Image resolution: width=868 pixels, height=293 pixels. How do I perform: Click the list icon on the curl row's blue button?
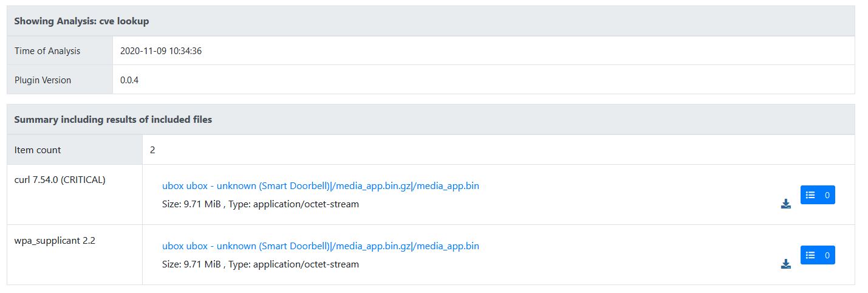coord(810,195)
